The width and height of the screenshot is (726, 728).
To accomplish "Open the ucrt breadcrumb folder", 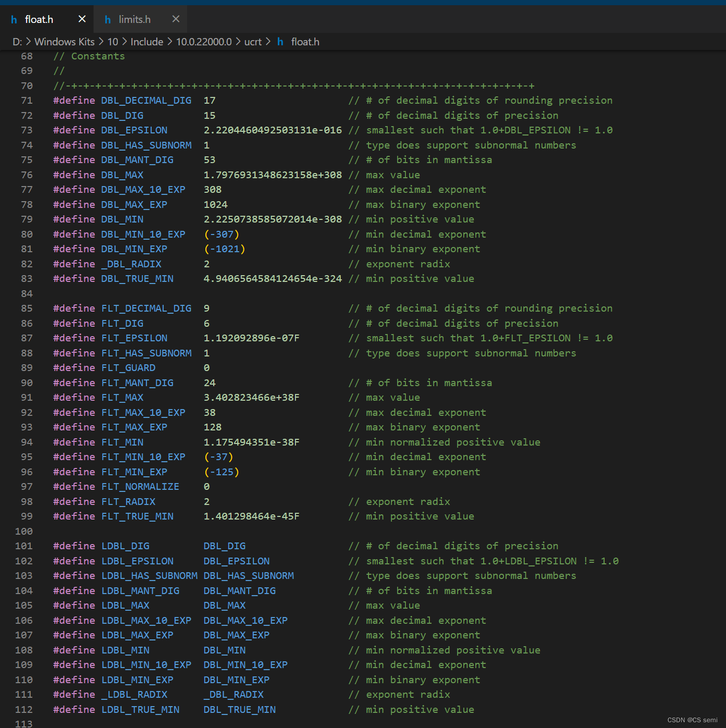I will [x=253, y=42].
